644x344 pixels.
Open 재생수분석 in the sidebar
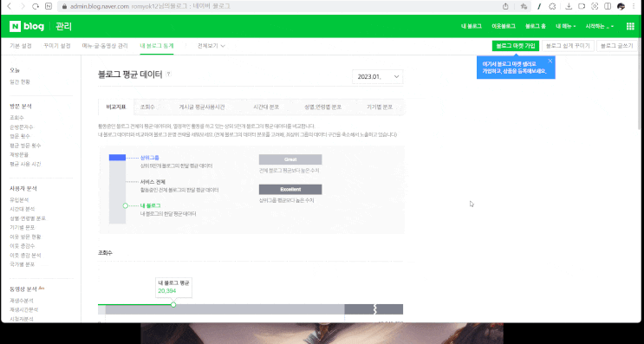tap(22, 301)
